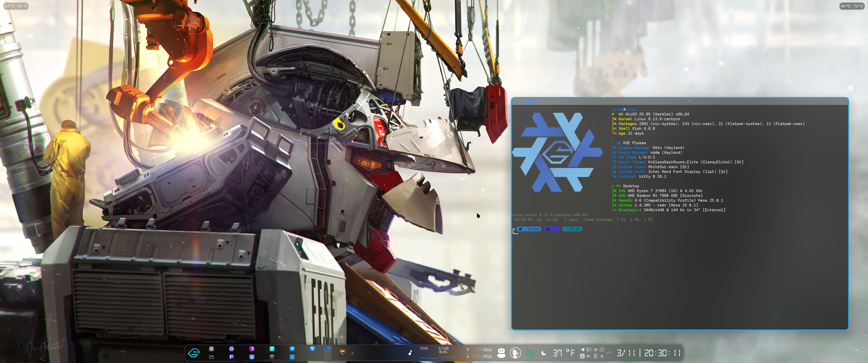Click the filled blue titlebar button of kitty window
This screenshot has width=868, height=363.
click(x=532, y=101)
